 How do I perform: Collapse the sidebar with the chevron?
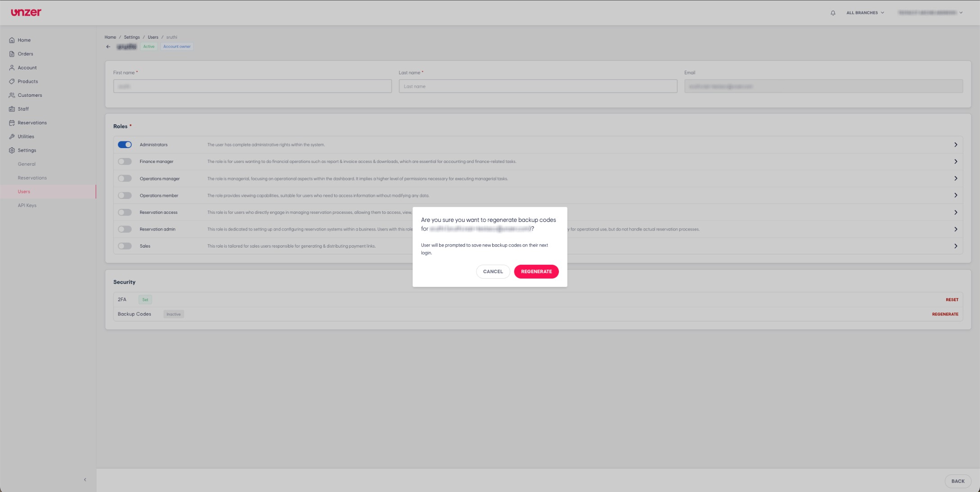pos(85,480)
